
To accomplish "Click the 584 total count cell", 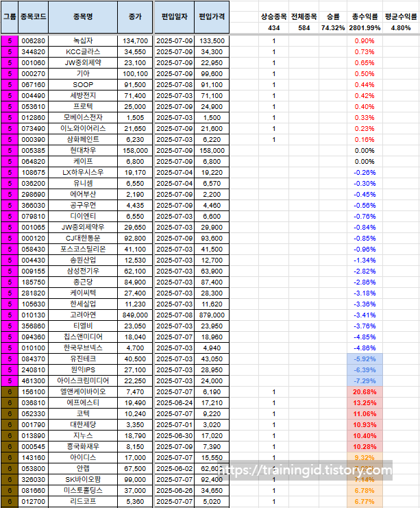I will pyautogui.click(x=304, y=28).
